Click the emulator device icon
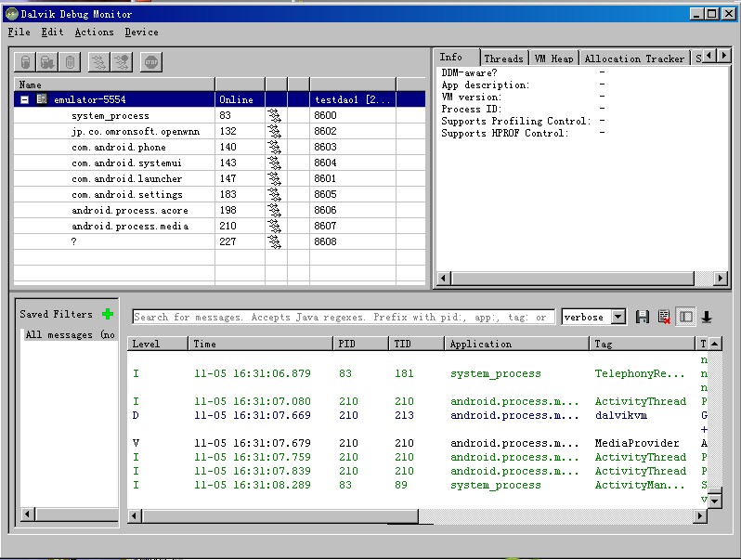Viewport: 741px width, 560px height. click(42, 99)
